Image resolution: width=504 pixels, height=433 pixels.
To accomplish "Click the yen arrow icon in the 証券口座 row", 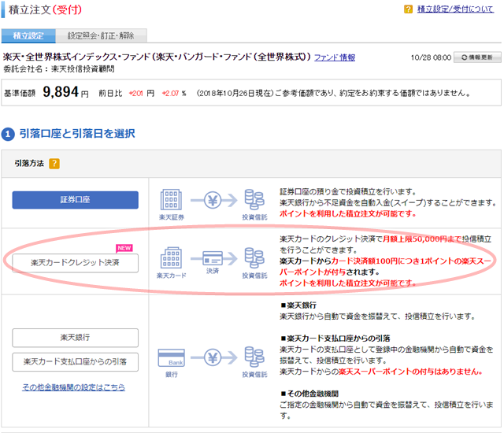I will coord(213,201).
